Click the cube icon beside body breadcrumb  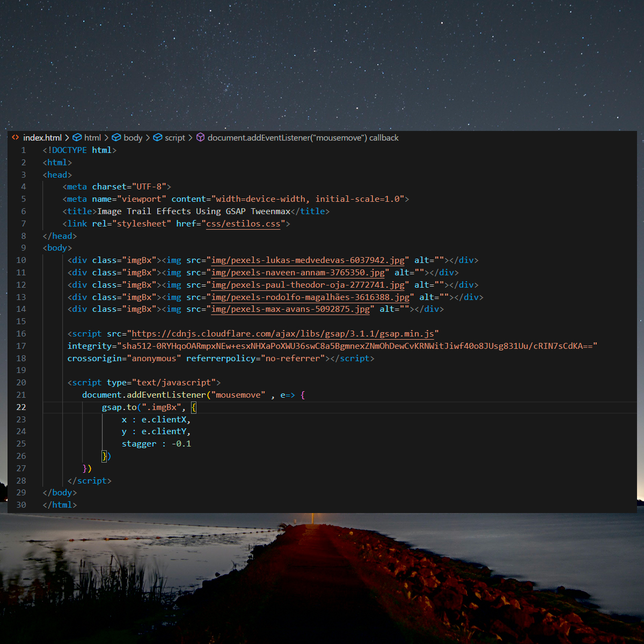[x=116, y=137]
